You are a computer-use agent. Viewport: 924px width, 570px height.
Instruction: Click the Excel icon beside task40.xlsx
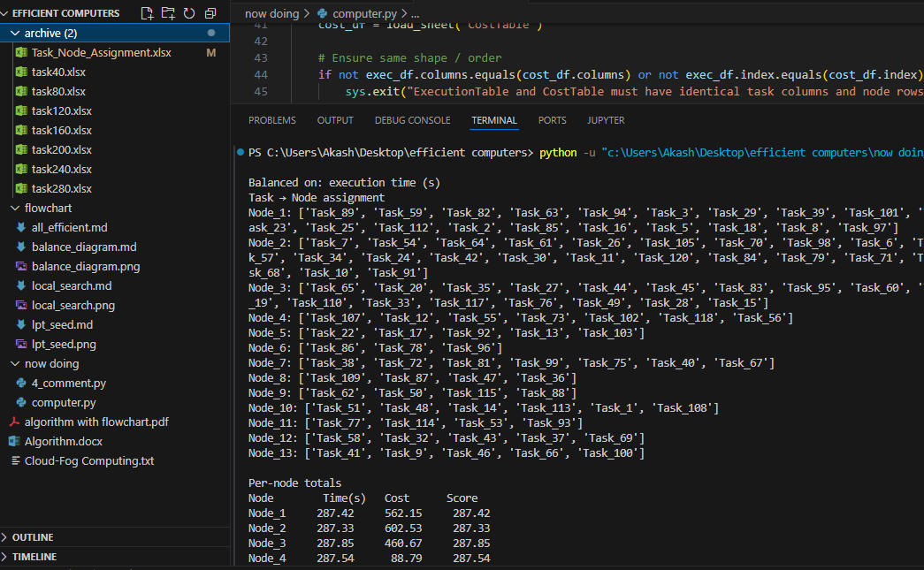click(22, 72)
